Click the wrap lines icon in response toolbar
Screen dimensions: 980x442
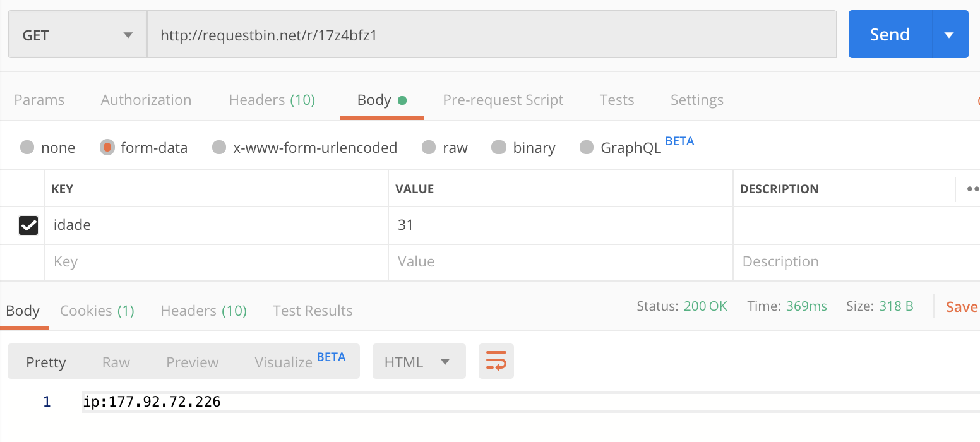tap(496, 361)
